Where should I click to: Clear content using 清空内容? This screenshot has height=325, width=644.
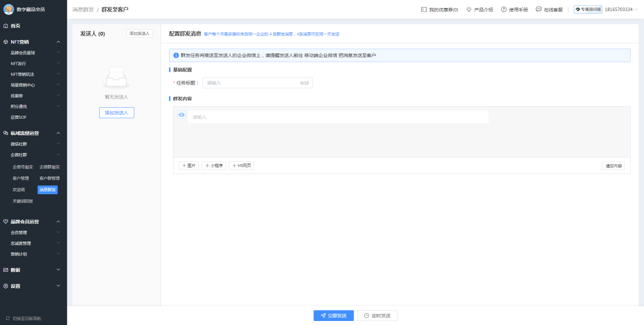pyautogui.click(x=613, y=166)
